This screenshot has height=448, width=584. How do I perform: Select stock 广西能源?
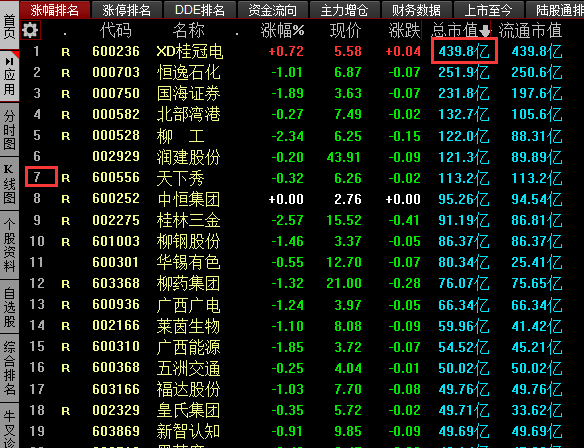188,347
